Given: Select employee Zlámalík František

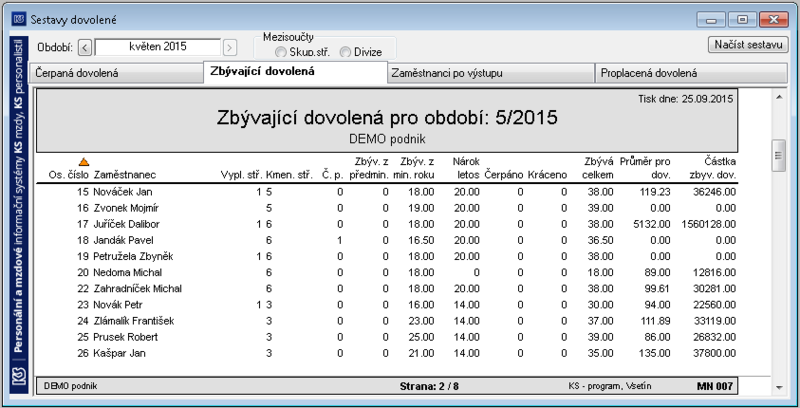Looking at the screenshot, I should tap(134, 321).
